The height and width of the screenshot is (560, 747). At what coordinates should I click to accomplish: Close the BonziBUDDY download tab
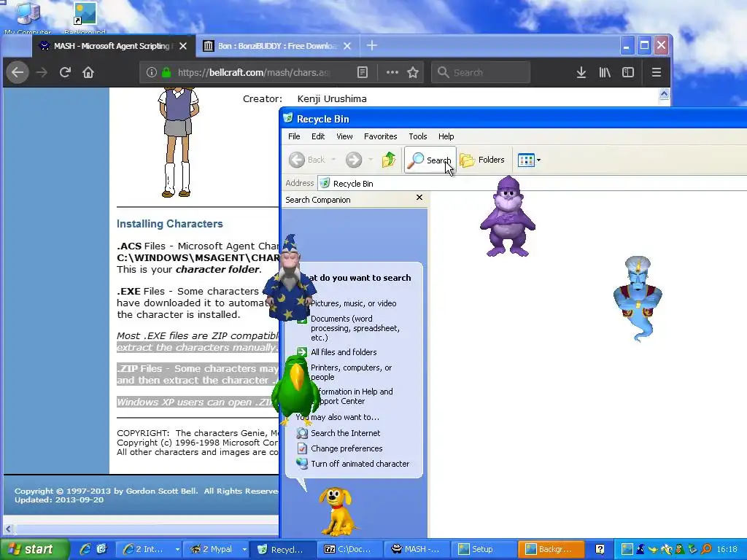pos(347,46)
